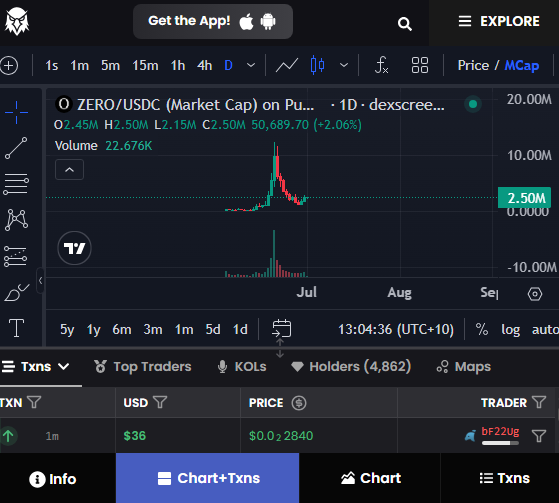Open the indicators fx icon

coord(381,66)
